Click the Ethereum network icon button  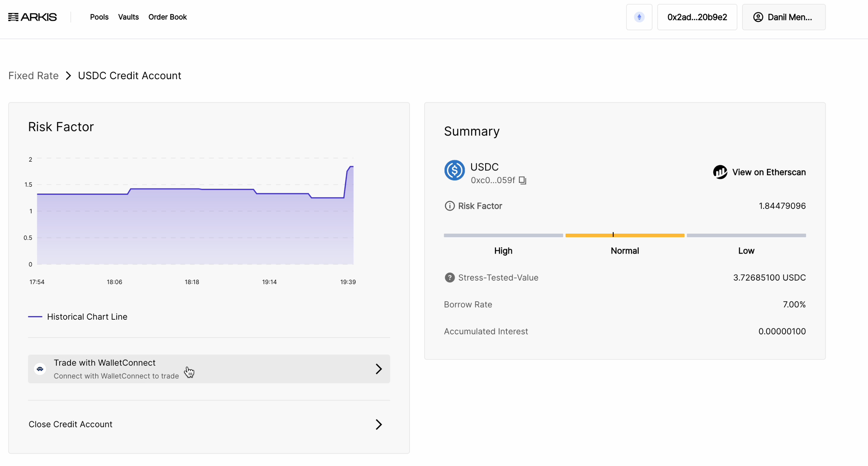[639, 17]
